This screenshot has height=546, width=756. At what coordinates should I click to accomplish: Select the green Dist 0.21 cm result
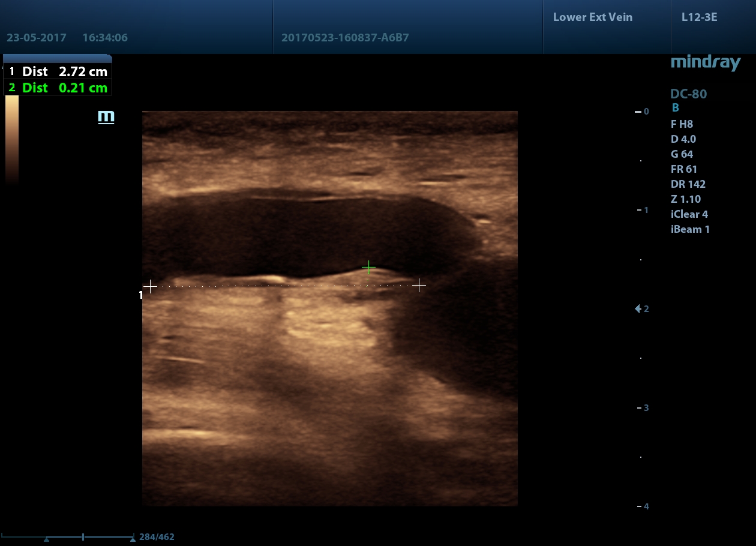click(x=58, y=88)
